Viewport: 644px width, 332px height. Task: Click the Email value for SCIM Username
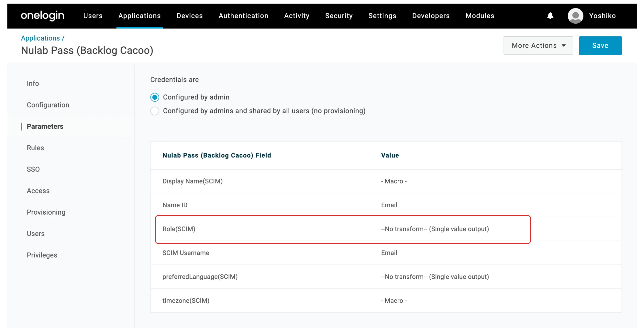tap(389, 253)
